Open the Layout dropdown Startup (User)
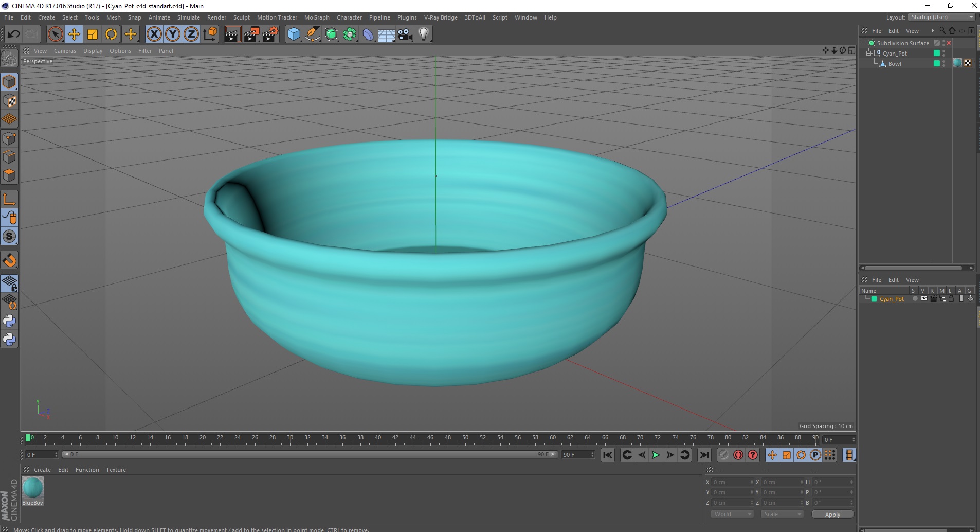This screenshot has height=532, width=980. pyautogui.click(x=942, y=17)
